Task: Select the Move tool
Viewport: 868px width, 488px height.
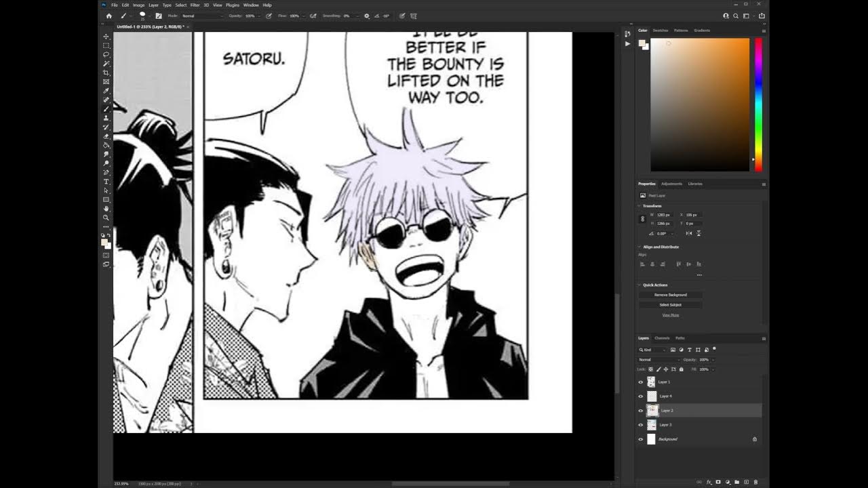Action: [x=106, y=37]
